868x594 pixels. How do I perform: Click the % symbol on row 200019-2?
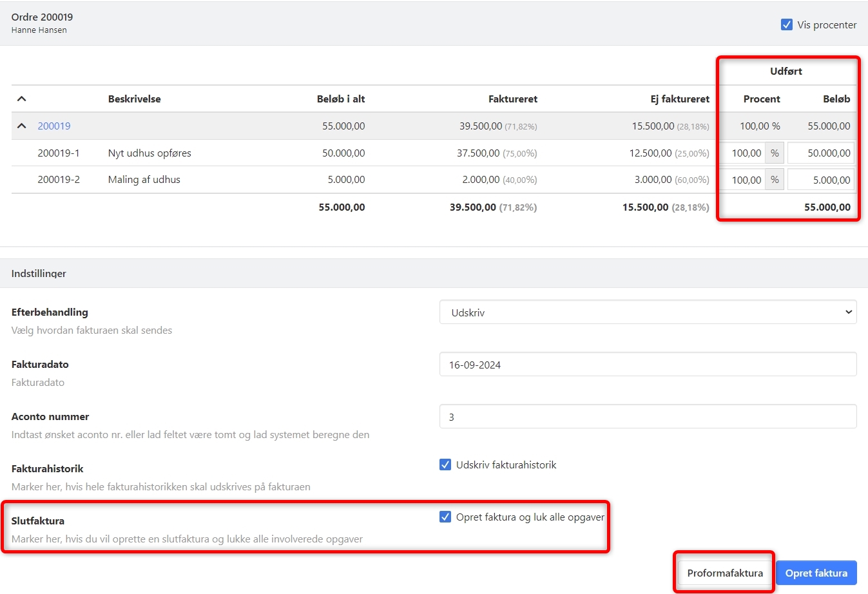(775, 180)
